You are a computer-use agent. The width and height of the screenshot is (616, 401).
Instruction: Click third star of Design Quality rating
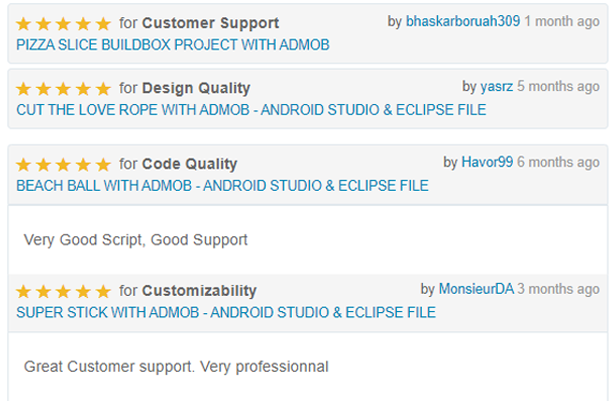point(64,88)
